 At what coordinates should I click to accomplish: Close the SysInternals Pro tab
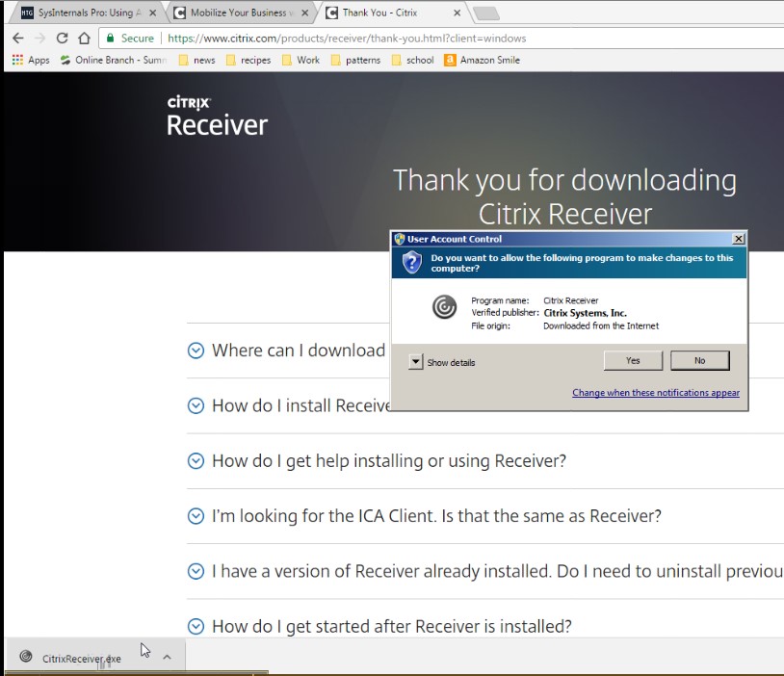[153, 13]
